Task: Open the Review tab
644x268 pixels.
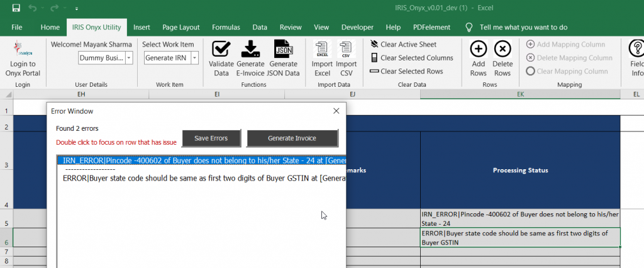Action: (291, 27)
